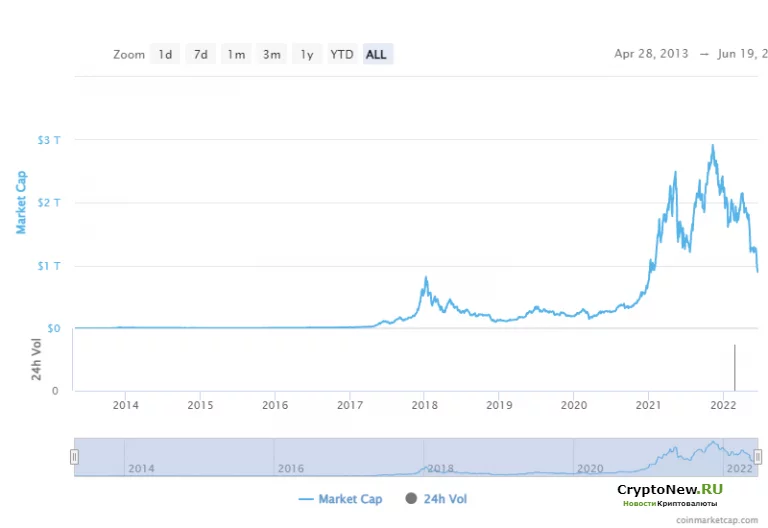Click the gray 24h Vol legend dot
Viewport: 768px width, 528px height.
pyautogui.click(x=411, y=499)
